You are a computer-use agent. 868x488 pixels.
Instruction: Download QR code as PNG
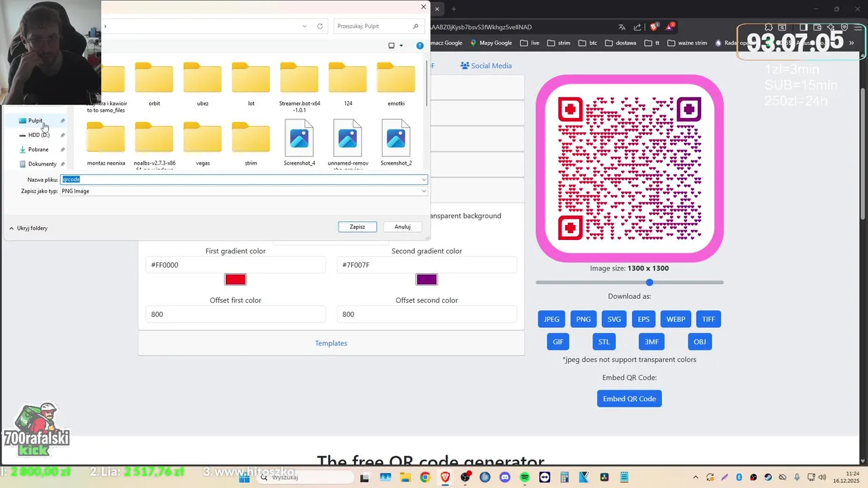583,319
